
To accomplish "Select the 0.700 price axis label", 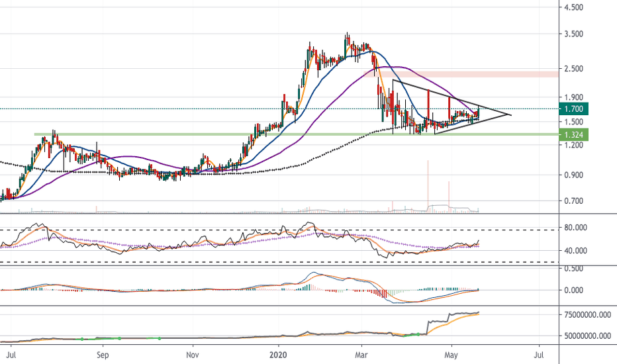I will (x=574, y=201).
